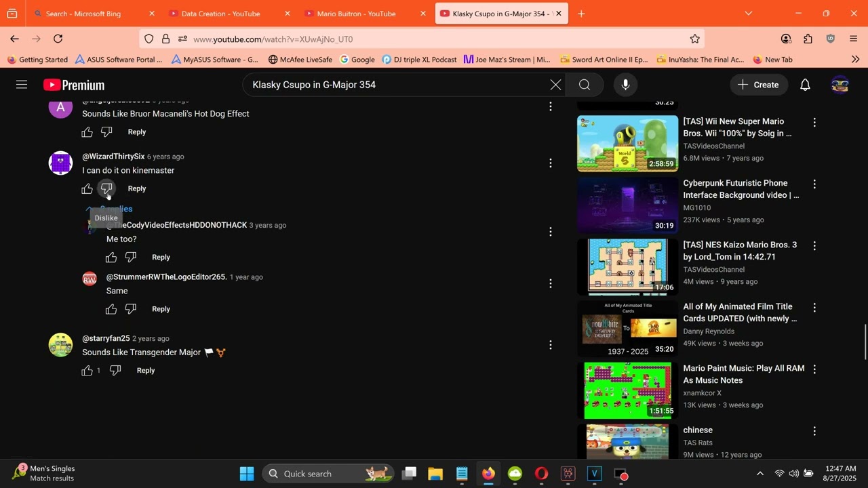Reload the page
868x488 pixels.
(x=58, y=39)
